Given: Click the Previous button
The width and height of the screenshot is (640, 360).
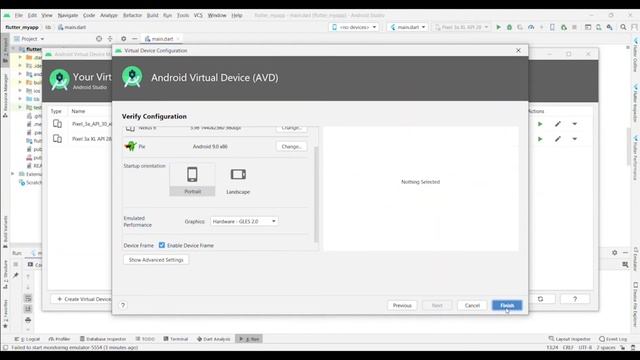Looking at the screenshot, I should pyautogui.click(x=402, y=305).
